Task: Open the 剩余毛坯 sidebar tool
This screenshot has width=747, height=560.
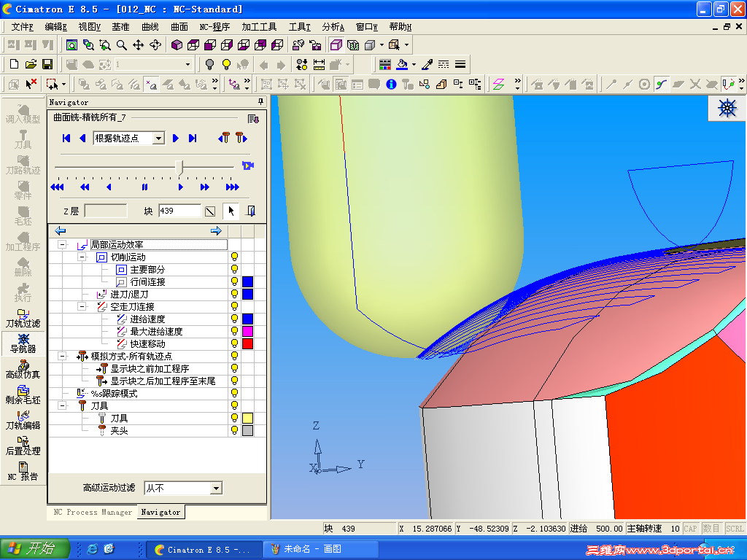Action: tap(23, 394)
